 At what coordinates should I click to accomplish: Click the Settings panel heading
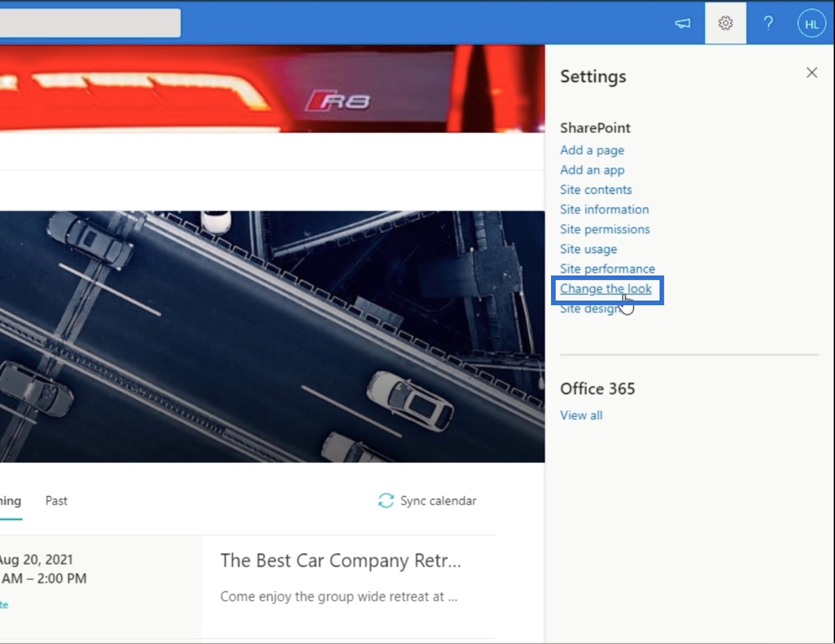593,76
